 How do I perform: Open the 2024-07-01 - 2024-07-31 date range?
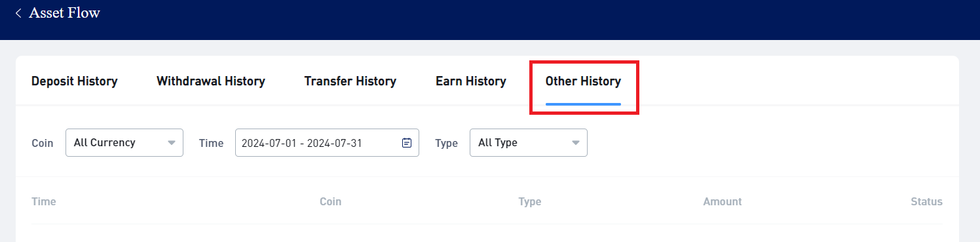327,142
